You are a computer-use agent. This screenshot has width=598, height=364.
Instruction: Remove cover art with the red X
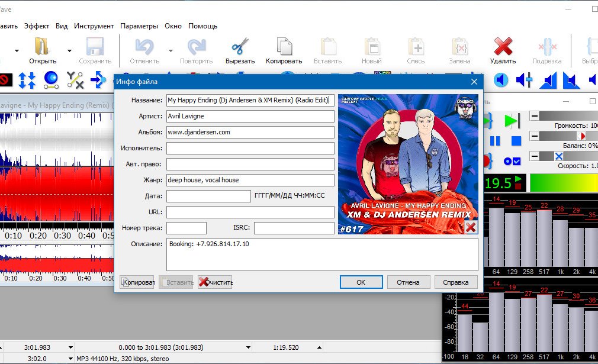tap(471, 227)
